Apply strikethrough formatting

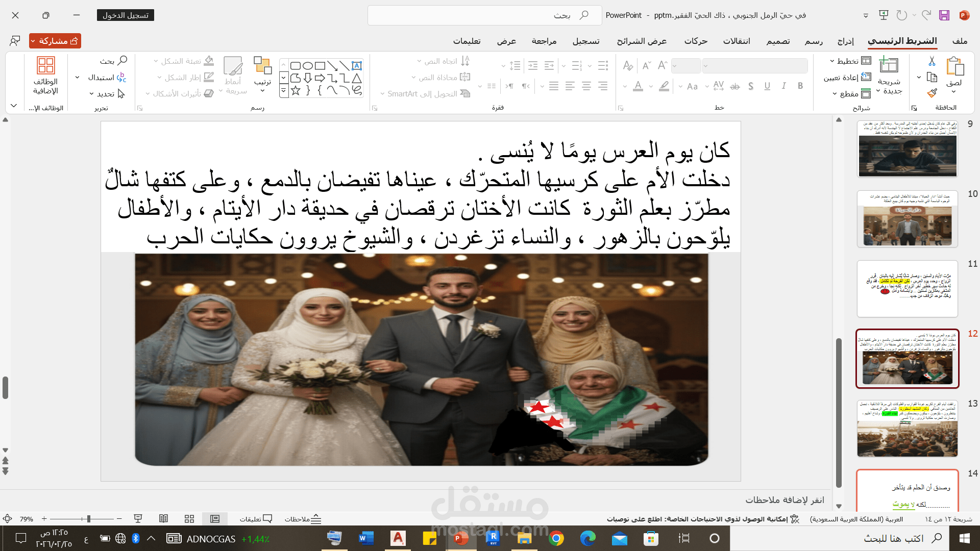click(736, 86)
